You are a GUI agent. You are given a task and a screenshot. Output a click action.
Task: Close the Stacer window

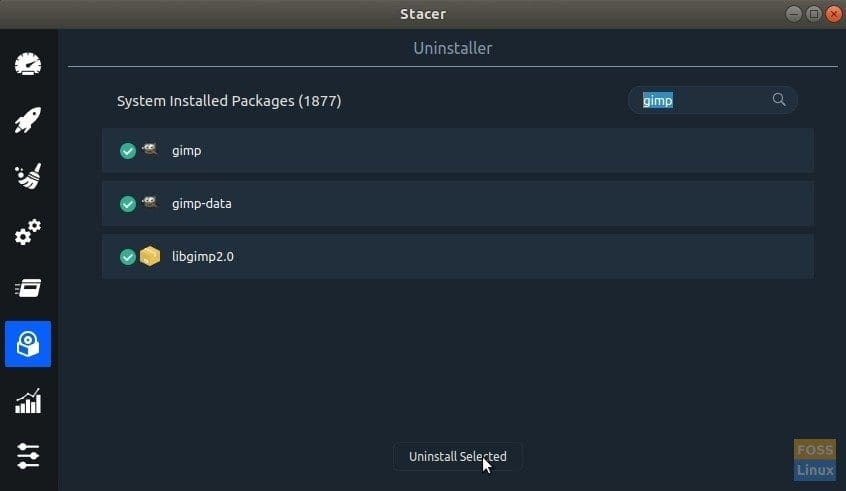pyautogui.click(x=834, y=13)
